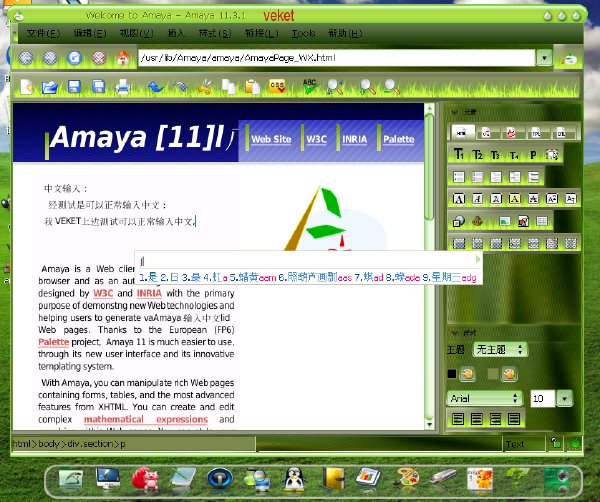
Task: Insert a T4 heading element
Action: point(514,155)
